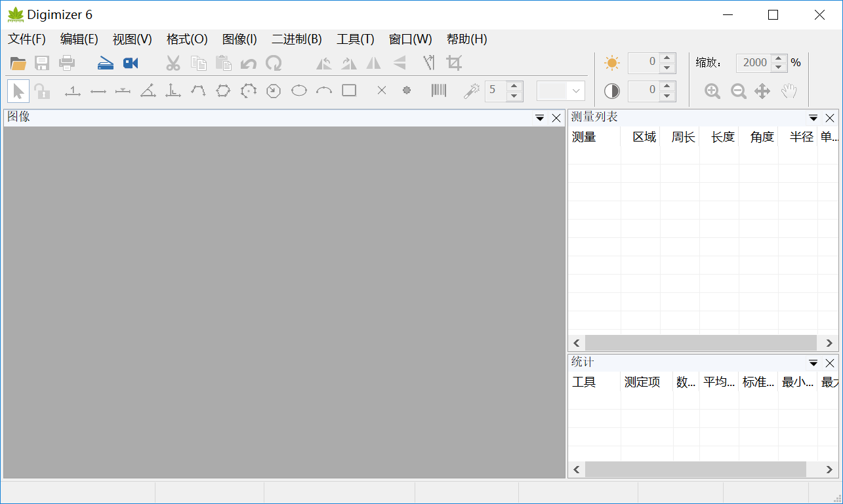Viewport: 843px width, 504px height.
Task: Click the zoom percentage field showing 2000
Action: 753,63
